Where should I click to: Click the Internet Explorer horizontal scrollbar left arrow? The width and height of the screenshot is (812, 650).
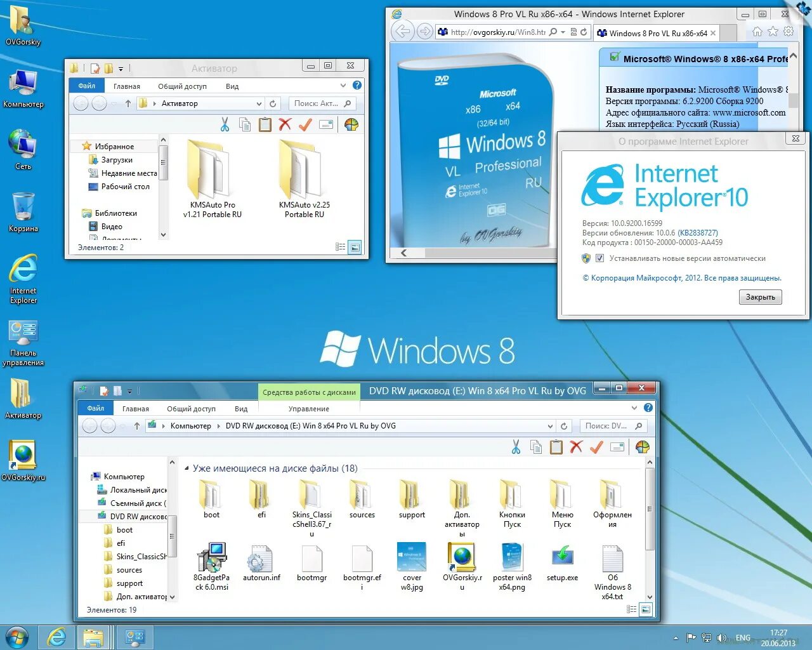coord(403,253)
